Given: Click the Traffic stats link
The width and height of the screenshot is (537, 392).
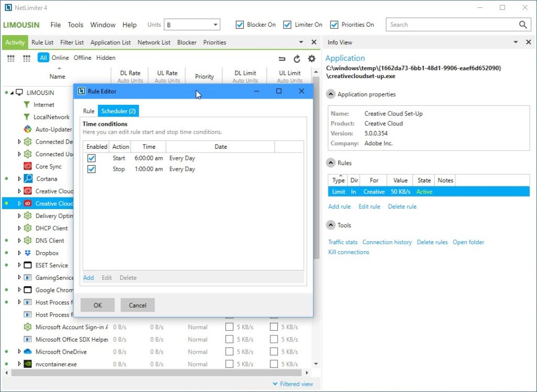Looking at the screenshot, I should 342,242.
